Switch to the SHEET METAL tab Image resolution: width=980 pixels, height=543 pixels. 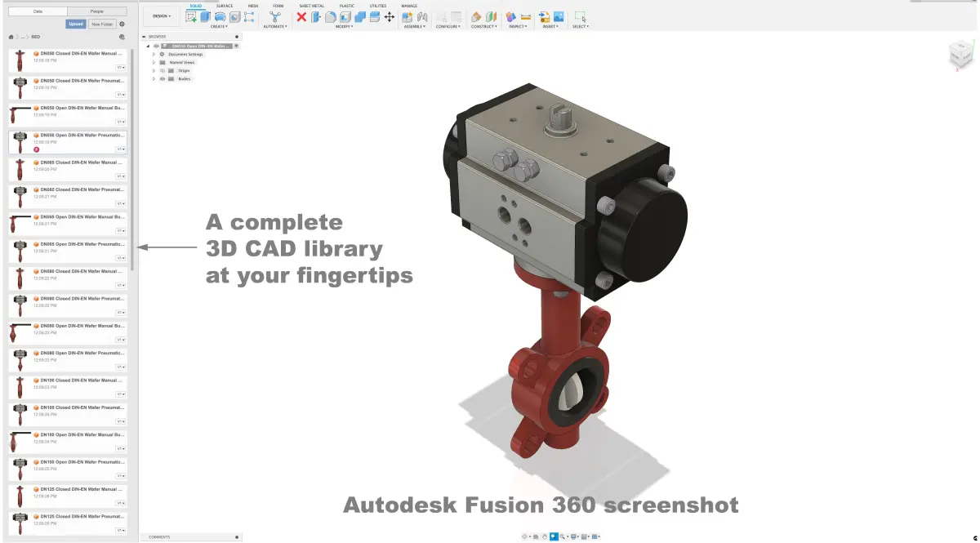(x=311, y=6)
